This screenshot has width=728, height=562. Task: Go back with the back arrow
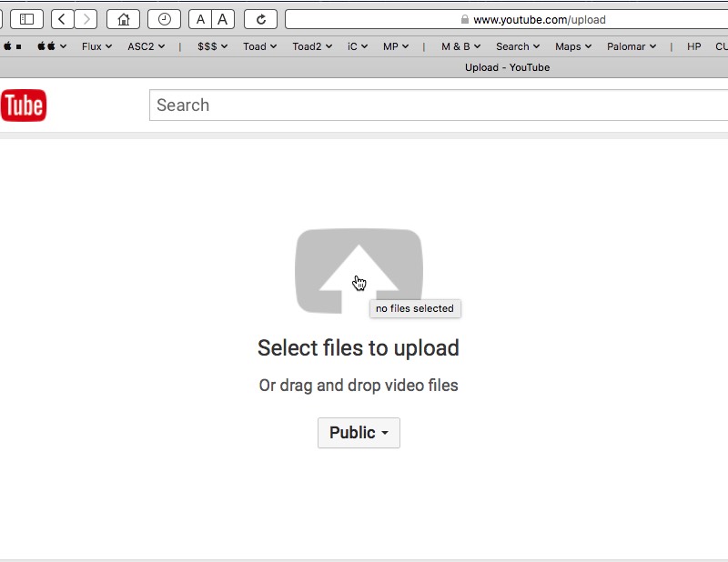[62, 19]
